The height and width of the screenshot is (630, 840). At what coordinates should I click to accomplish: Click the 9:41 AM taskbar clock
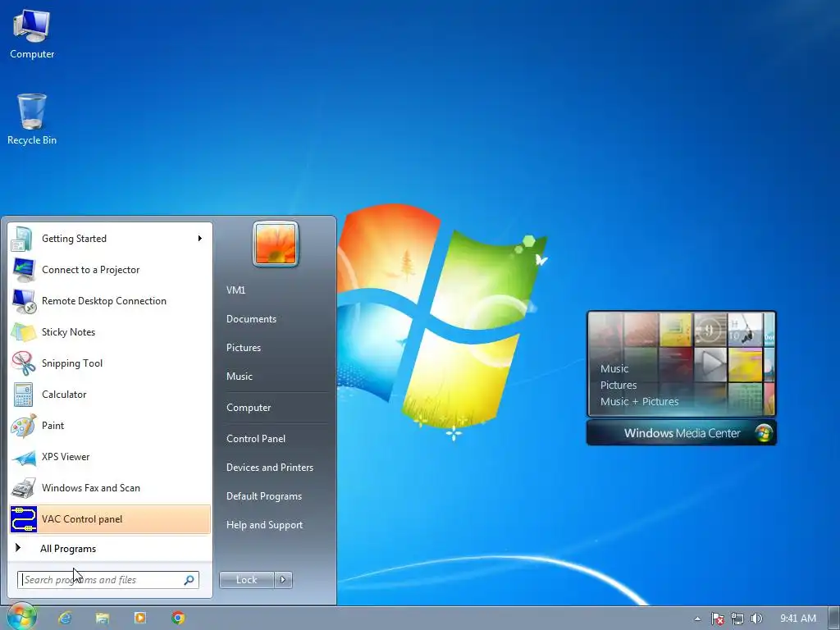(x=797, y=619)
